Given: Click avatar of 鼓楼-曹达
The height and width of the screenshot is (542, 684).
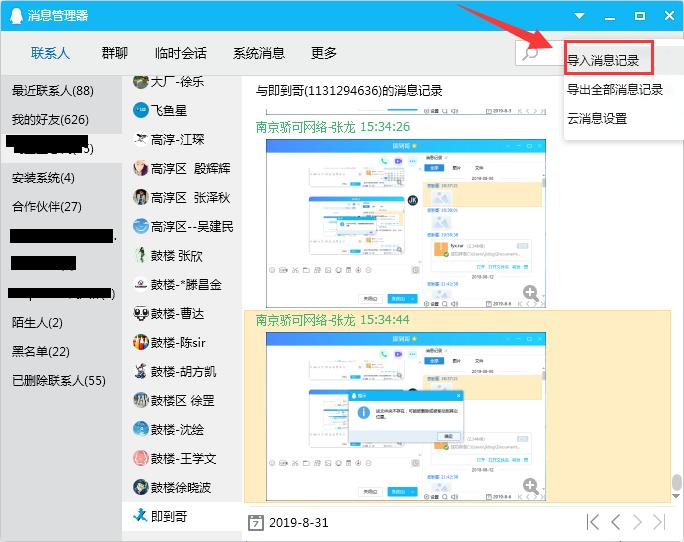Looking at the screenshot, I should [140, 313].
